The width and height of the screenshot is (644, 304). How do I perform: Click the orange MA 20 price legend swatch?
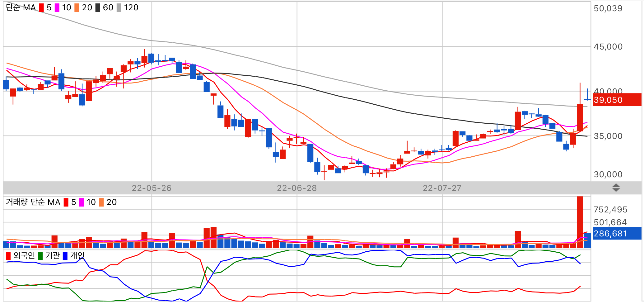point(77,8)
